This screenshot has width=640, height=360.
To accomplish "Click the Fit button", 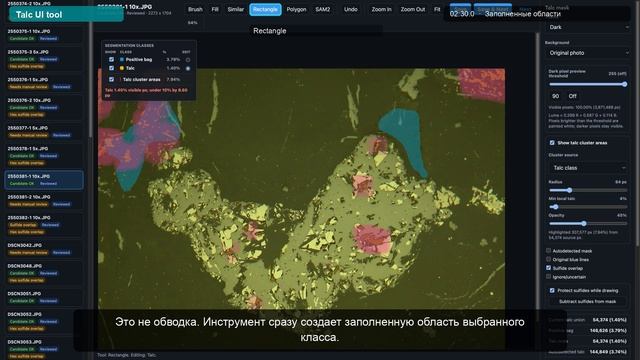I will point(437,9).
